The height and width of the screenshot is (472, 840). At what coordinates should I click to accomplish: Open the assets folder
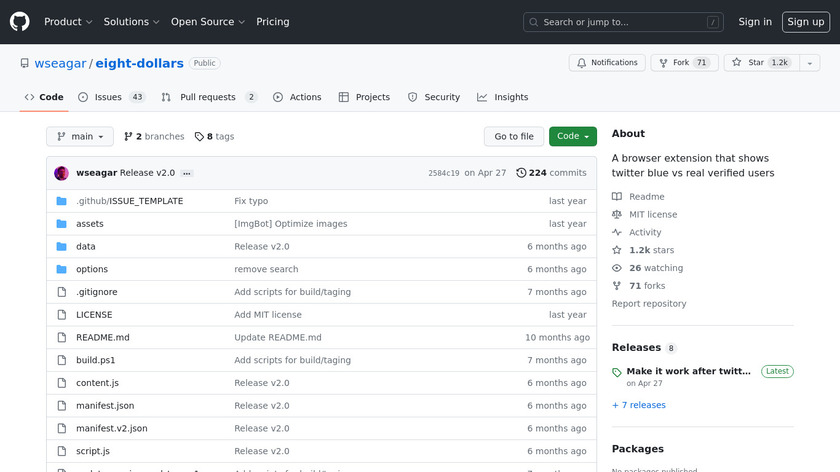click(x=90, y=224)
